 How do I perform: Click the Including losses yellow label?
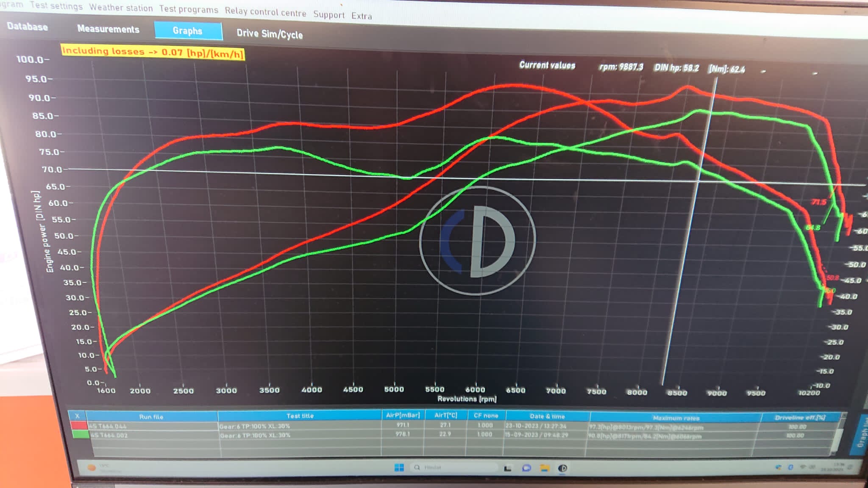(x=153, y=52)
